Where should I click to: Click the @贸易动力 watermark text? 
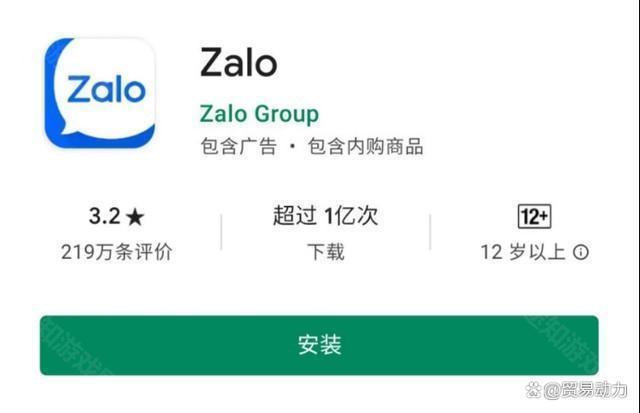585,390
